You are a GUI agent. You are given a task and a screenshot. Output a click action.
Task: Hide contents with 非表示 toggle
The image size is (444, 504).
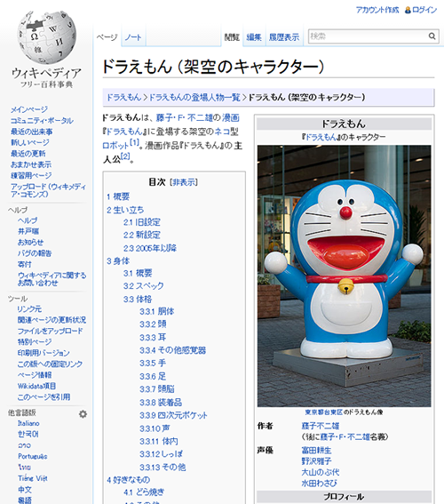(184, 182)
